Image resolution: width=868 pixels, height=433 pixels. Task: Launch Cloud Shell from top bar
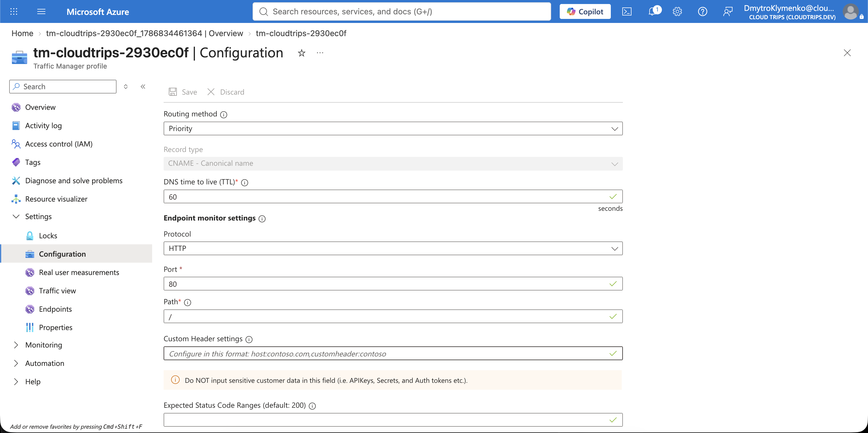pyautogui.click(x=627, y=11)
